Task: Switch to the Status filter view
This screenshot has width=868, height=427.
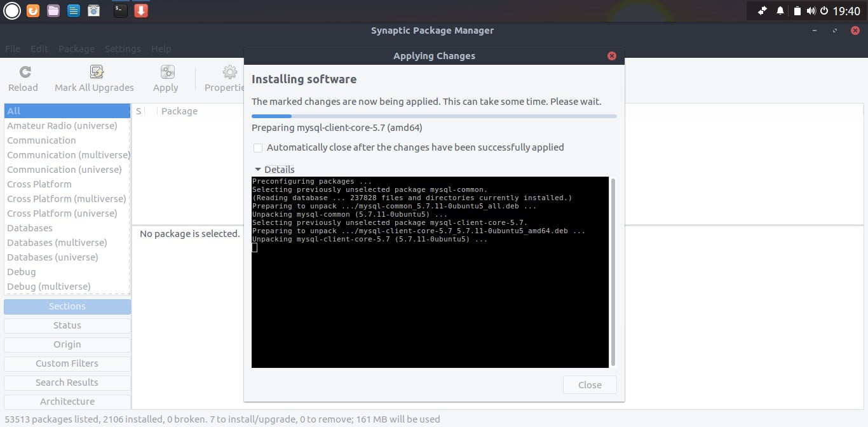Action: (x=67, y=325)
